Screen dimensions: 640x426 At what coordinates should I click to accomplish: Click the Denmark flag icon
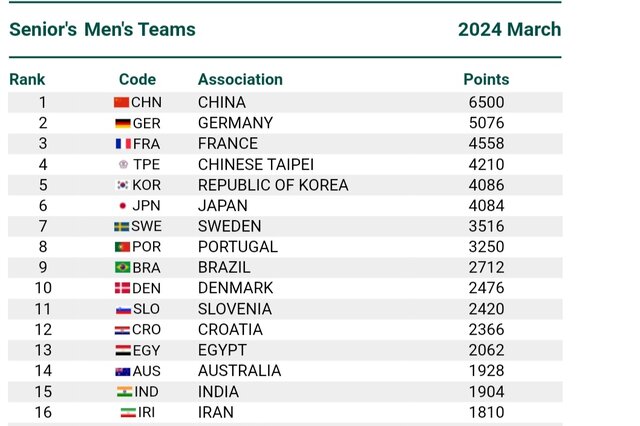tap(122, 288)
